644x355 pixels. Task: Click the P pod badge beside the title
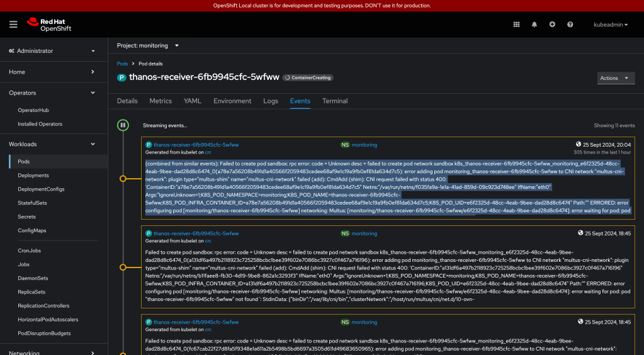point(121,77)
